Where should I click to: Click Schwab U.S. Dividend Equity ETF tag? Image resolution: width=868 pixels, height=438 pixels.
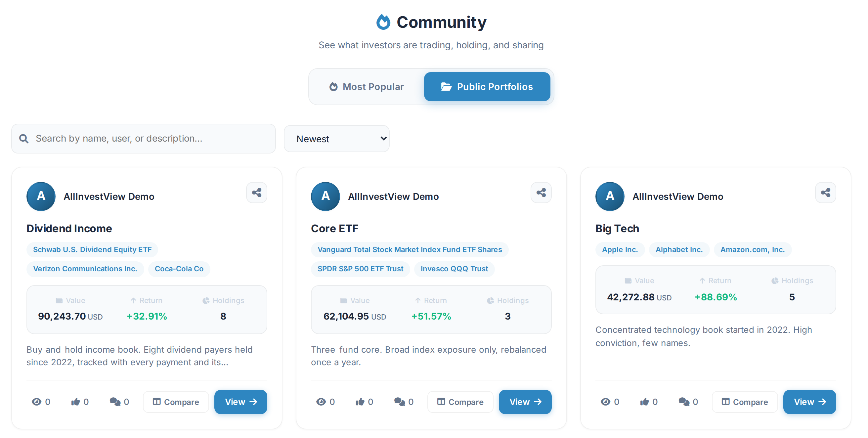(92, 250)
